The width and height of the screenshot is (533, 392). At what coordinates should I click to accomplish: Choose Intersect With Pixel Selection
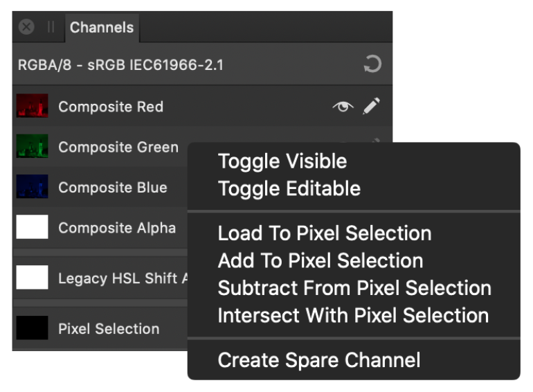point(353,316)
